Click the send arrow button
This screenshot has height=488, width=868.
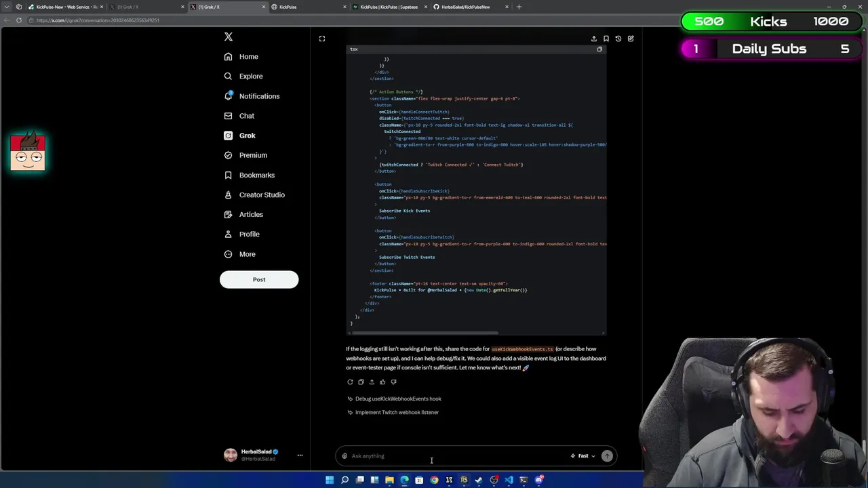[x=607, y=456]
